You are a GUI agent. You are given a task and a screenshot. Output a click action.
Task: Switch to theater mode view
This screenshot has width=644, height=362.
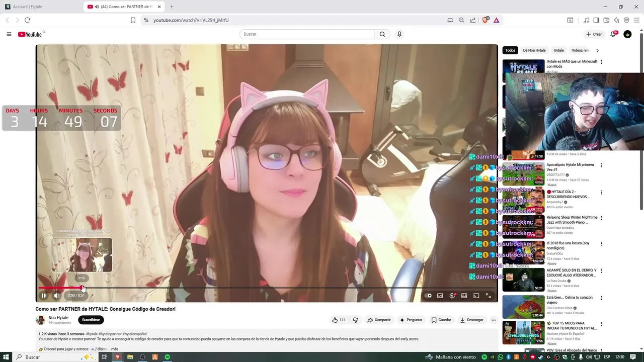[x=464, y=296]
